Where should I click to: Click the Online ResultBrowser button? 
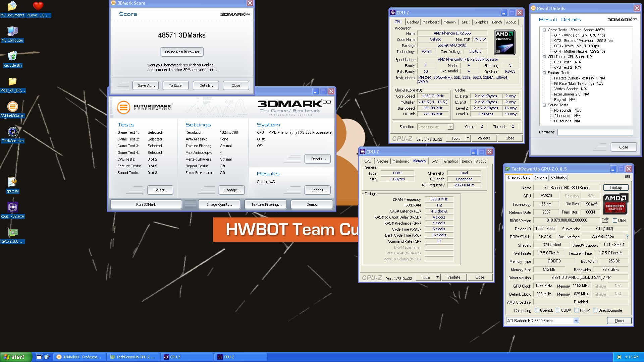pyautogui.click(x=182, y=52)
